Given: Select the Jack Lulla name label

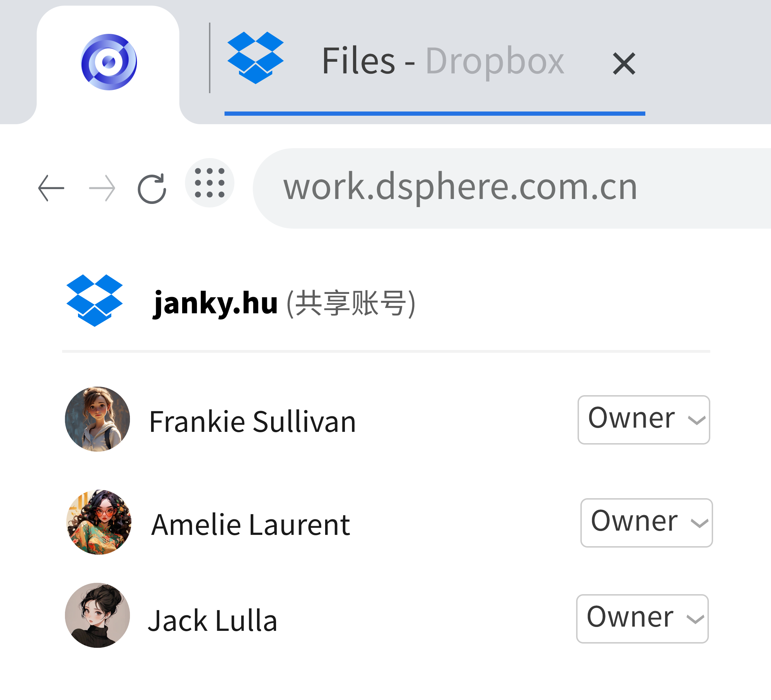Looking at the screenshot, I should [x=213, y=620].
